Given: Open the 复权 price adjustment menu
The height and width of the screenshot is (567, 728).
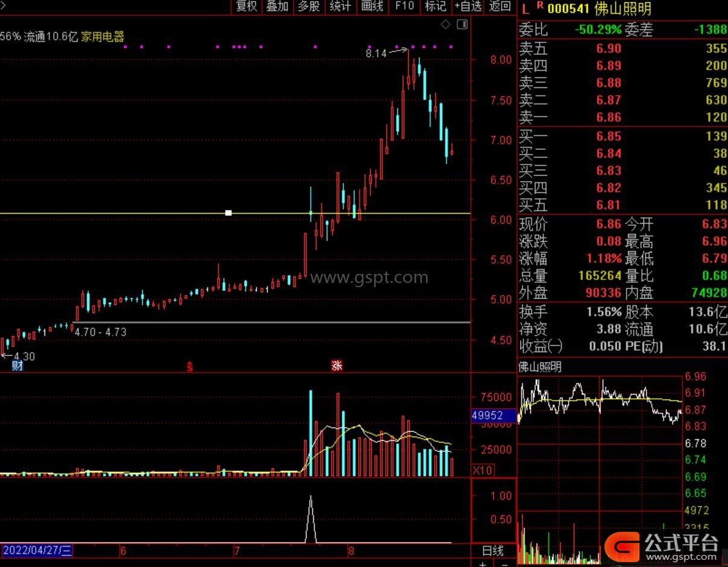Looking at the screenshot, I should click(x=247, y=7).
